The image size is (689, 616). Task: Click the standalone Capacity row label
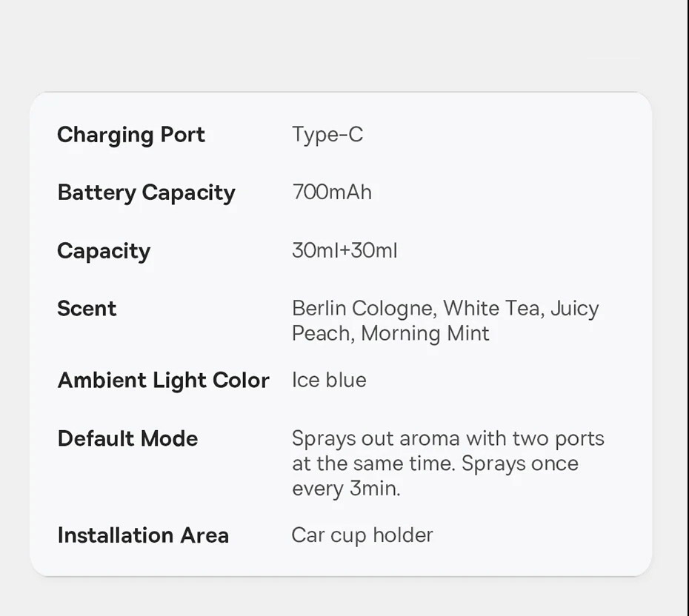[104, 251]
